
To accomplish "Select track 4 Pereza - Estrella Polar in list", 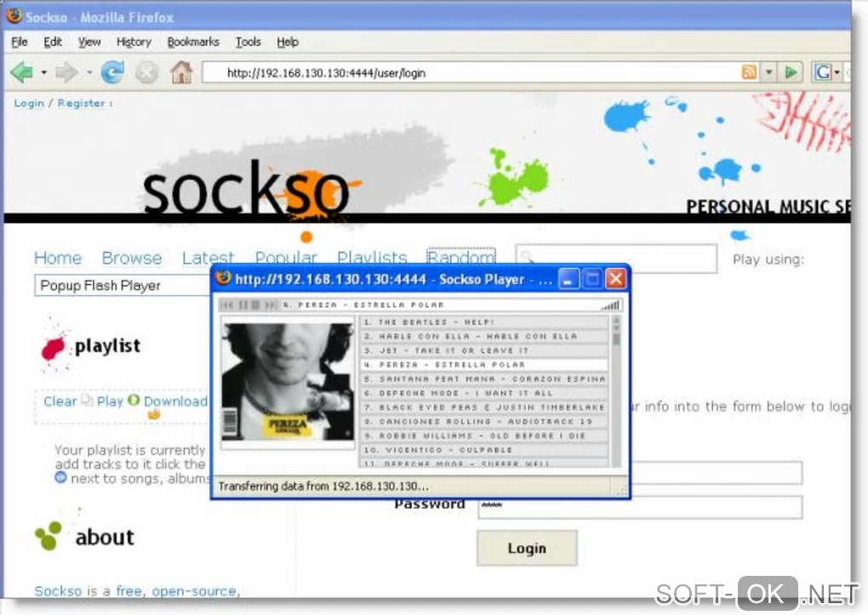I will (484, 365).
